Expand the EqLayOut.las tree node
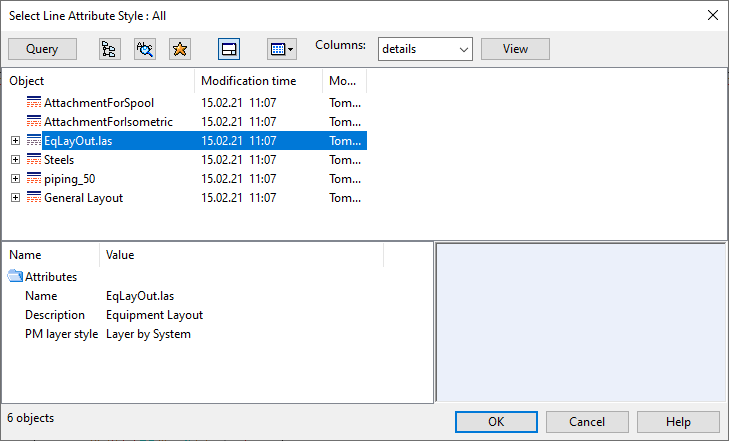 pos(15,141)
